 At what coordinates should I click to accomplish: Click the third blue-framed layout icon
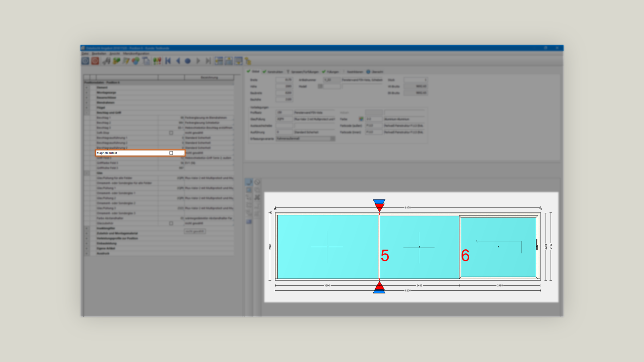pos(238,61)
